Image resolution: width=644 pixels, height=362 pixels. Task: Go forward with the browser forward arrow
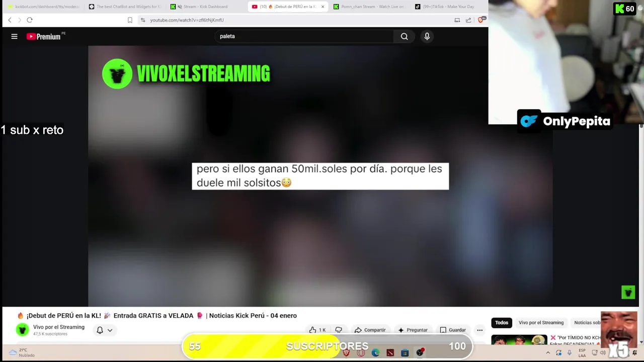pos(20,20)
